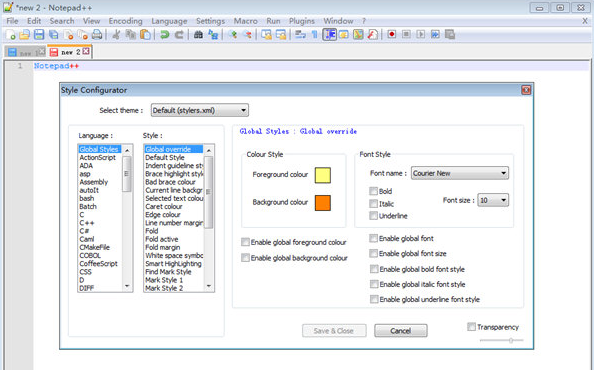
Task: Check the Italic font style box
Action: pyautogui.click(x=374, y=203)
